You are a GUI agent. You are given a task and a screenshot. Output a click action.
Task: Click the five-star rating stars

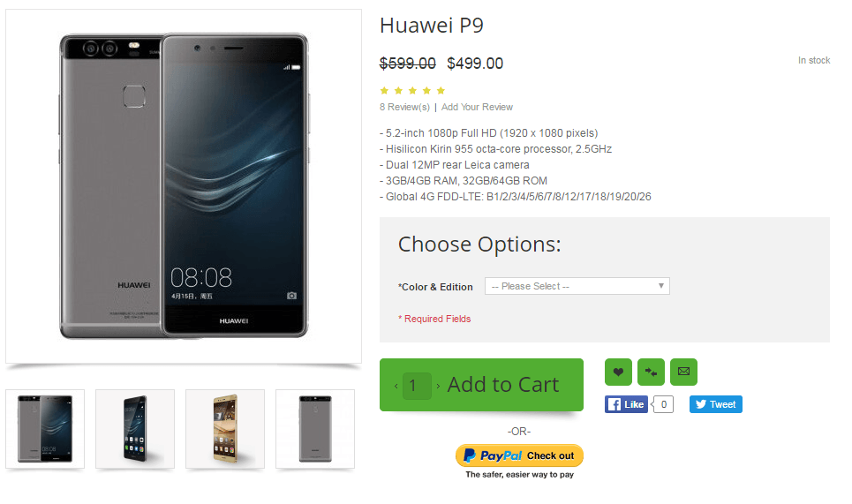point(412,90)
